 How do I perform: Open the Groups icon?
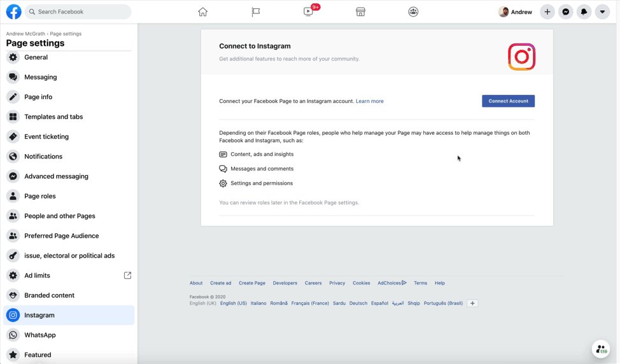(413, 11)
